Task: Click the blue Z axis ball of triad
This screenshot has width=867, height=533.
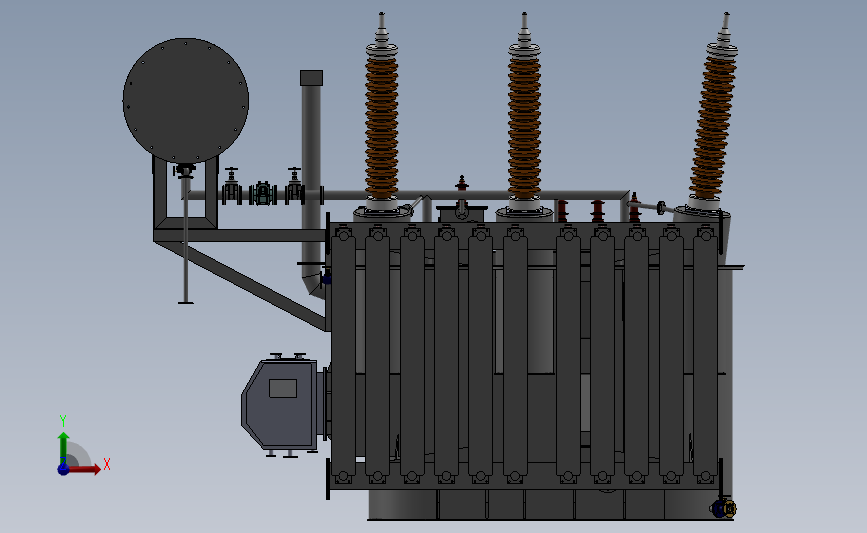Action: [63, 469]
